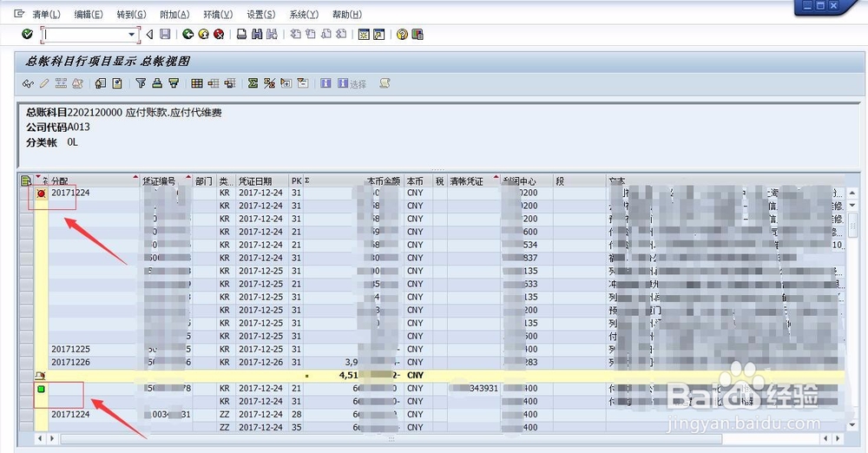Open the 编辑(E) menu

(89, 15)
